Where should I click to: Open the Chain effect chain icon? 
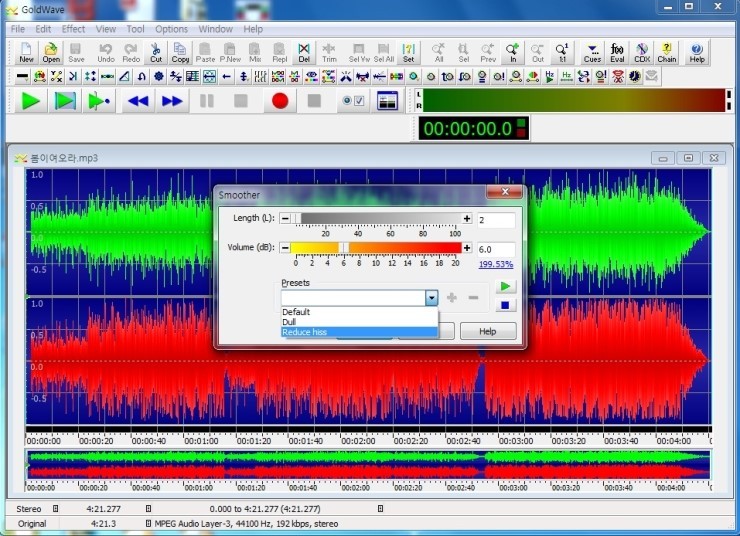[x=667, y=52]
